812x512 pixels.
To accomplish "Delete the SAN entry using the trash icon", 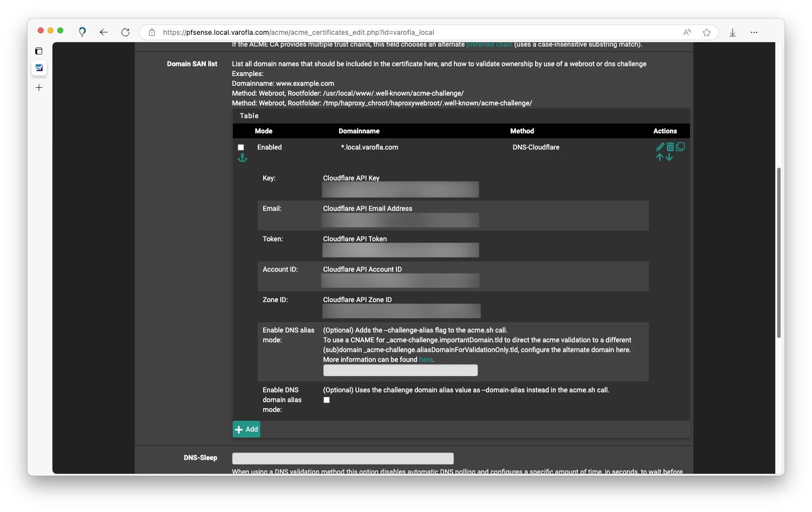I will point(670,147).
